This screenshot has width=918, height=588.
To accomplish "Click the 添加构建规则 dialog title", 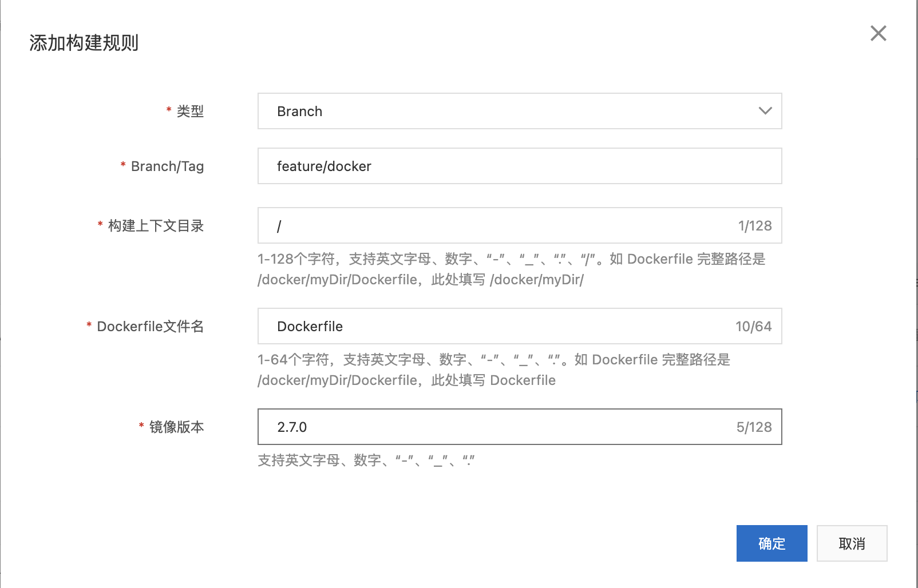I will [84, 43].
